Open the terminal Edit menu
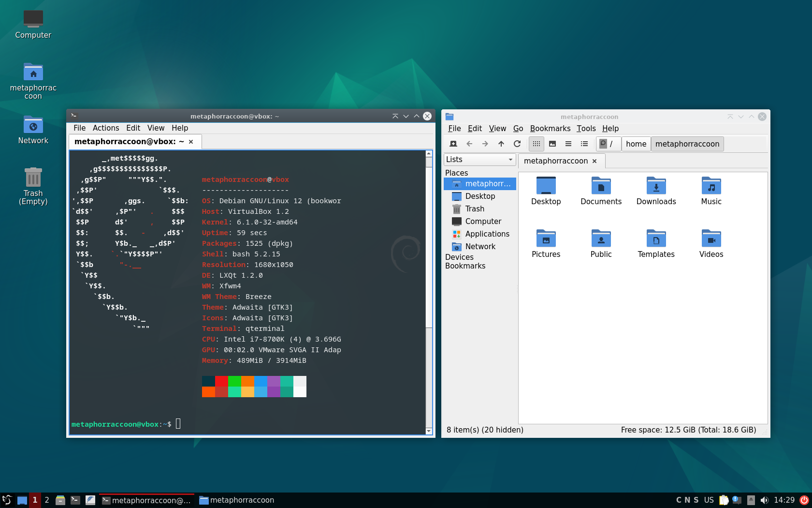This screenshot has width=812, height=508. [133, 128]
